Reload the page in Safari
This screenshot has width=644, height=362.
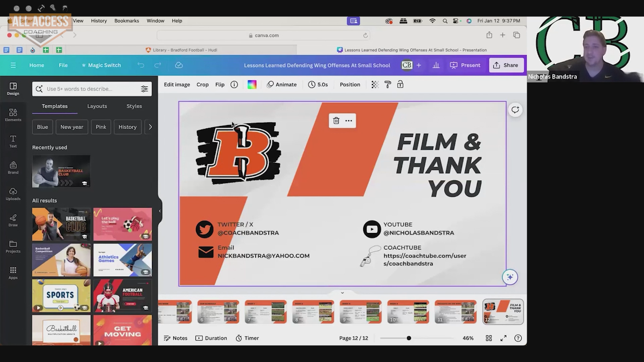pyautogui.click(x=365, y=35)
